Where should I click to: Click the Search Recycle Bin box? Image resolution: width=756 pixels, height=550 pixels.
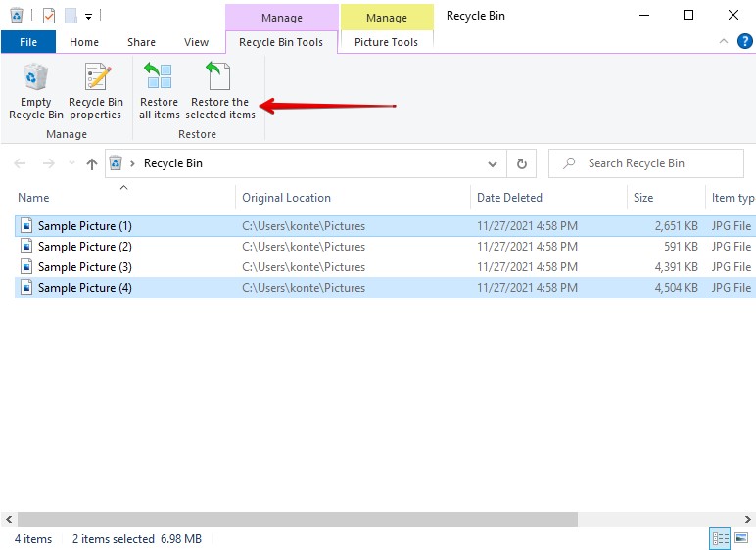pyautogui.click(x=646, y=163)
